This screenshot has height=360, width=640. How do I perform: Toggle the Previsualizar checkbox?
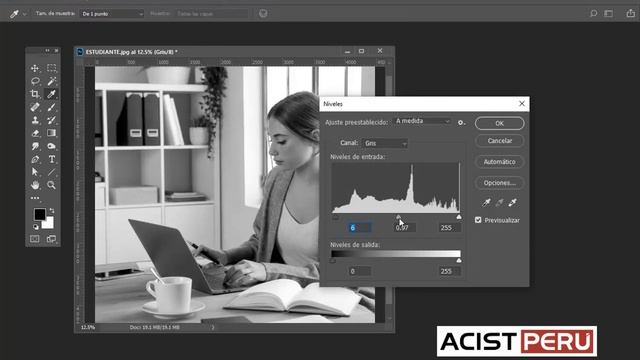pyautogui.click(x=478, y=220)
